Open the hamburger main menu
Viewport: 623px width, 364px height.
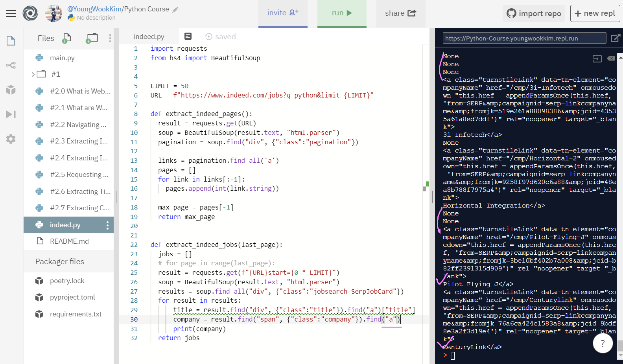11,13
